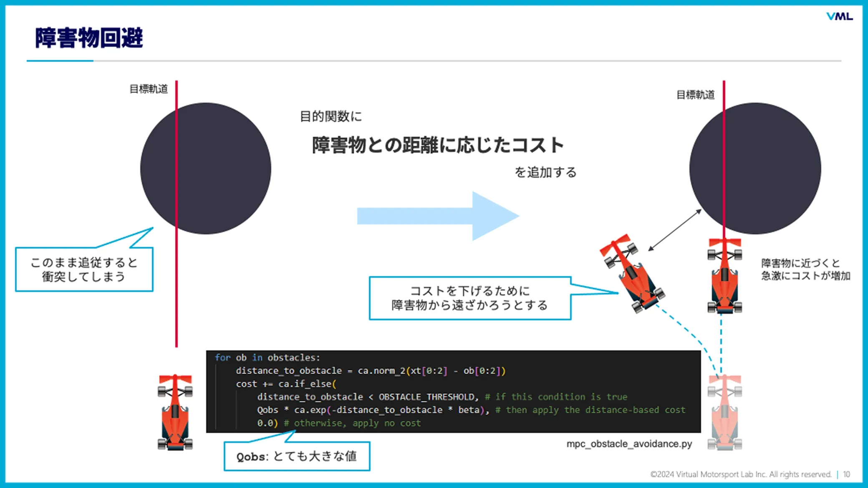
Task: Click the mpc_obstacle_avoidance.py filename label
Action: pos(629,444)
